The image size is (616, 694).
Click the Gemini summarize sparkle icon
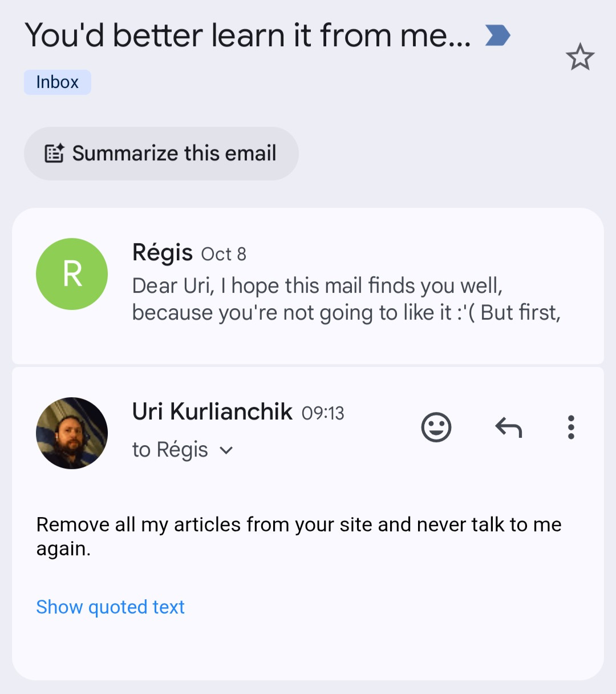pyautogui.click(x=54, y=152)
